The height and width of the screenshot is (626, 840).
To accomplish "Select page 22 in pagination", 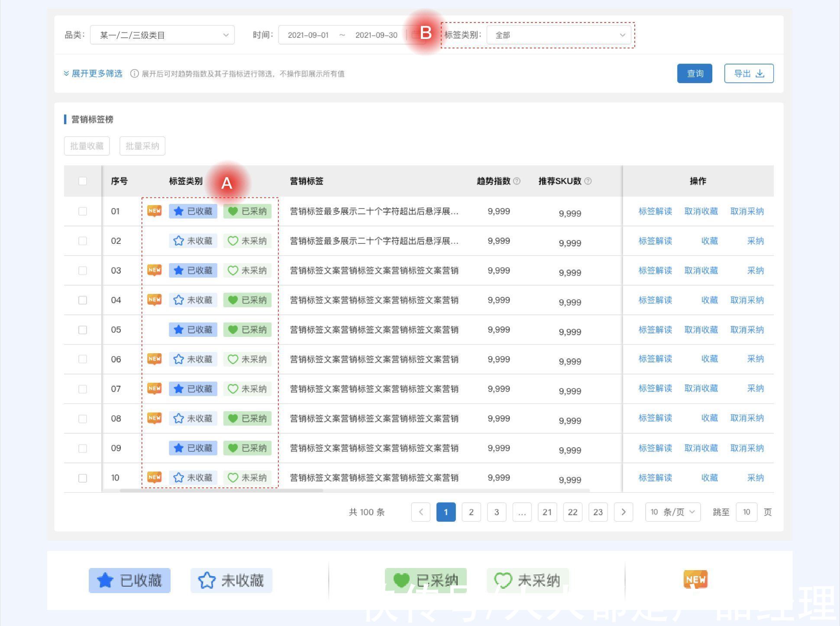I will click(573, 512).
